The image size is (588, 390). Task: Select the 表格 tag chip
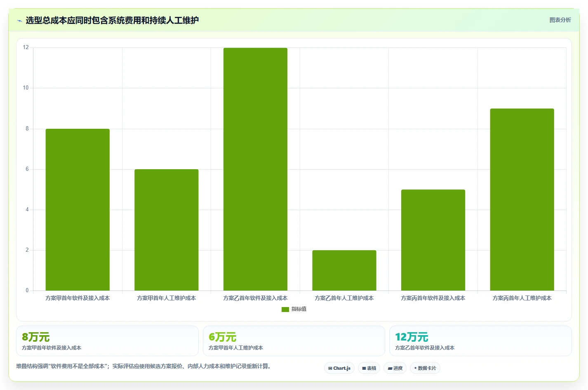369,368
